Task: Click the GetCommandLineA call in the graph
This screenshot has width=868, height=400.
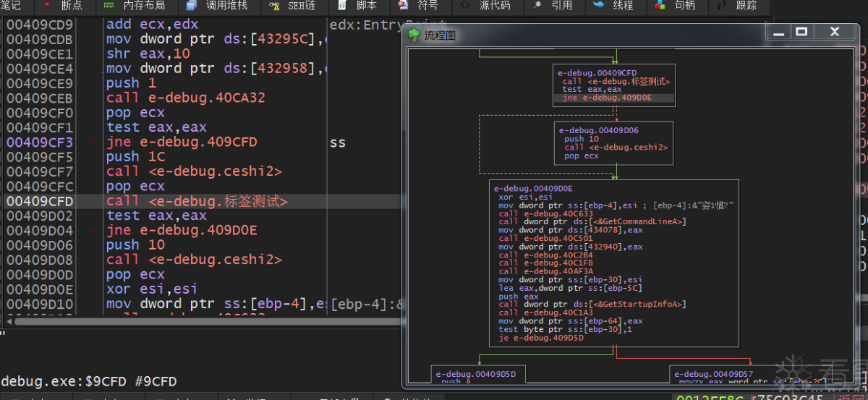Action: pos(592,222)
